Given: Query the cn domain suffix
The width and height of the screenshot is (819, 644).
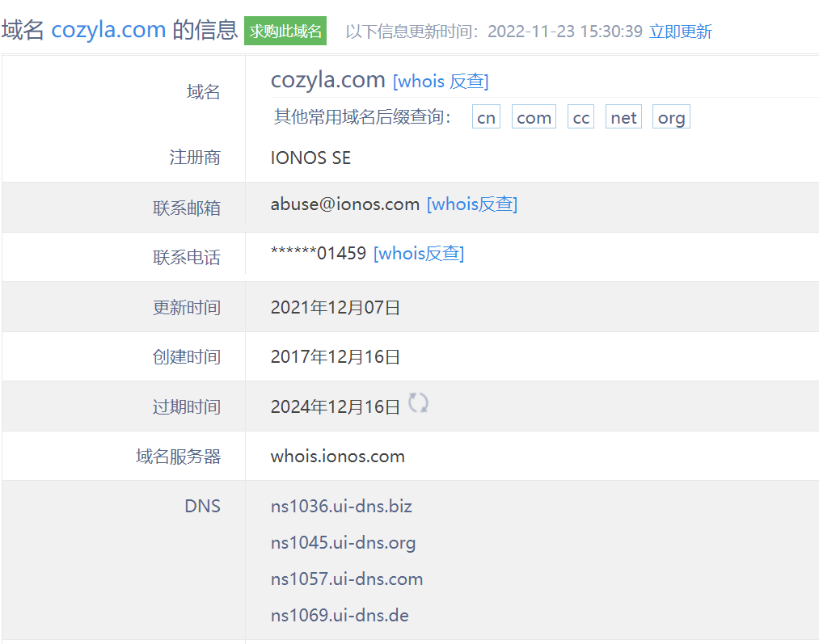Looking at the screenshot, I should pos(486,116).
